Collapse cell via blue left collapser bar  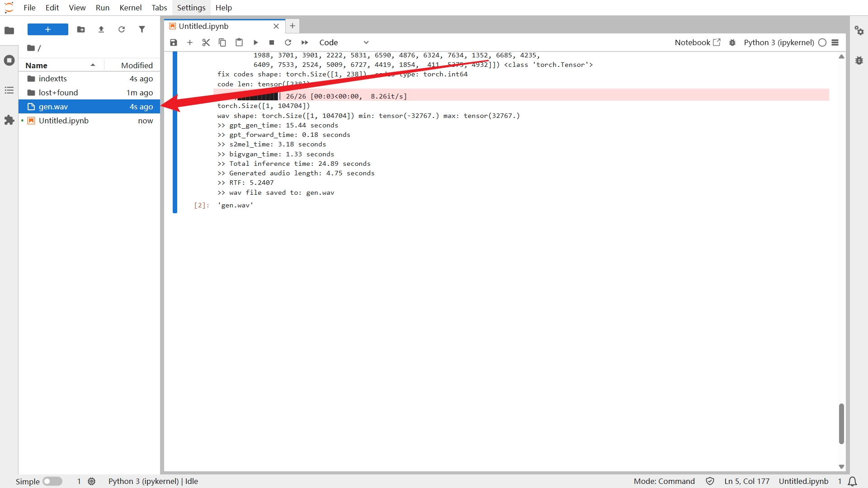click(175, 132)
